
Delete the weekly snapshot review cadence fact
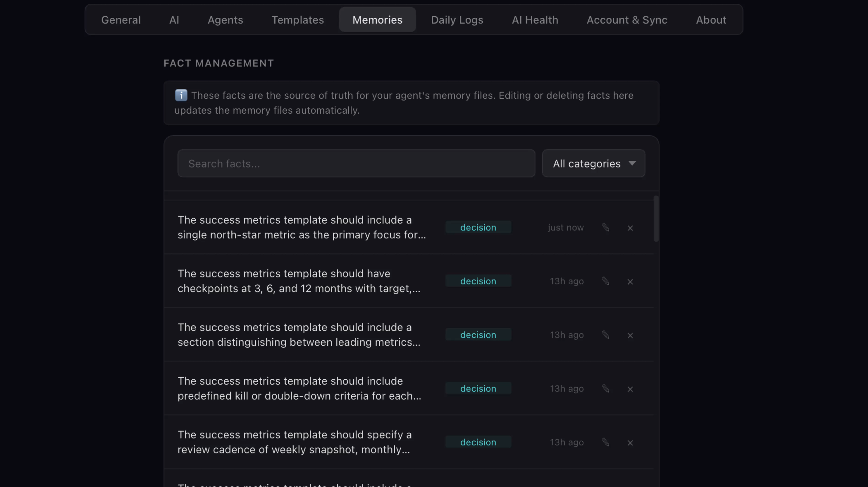(x=630, y=443)
